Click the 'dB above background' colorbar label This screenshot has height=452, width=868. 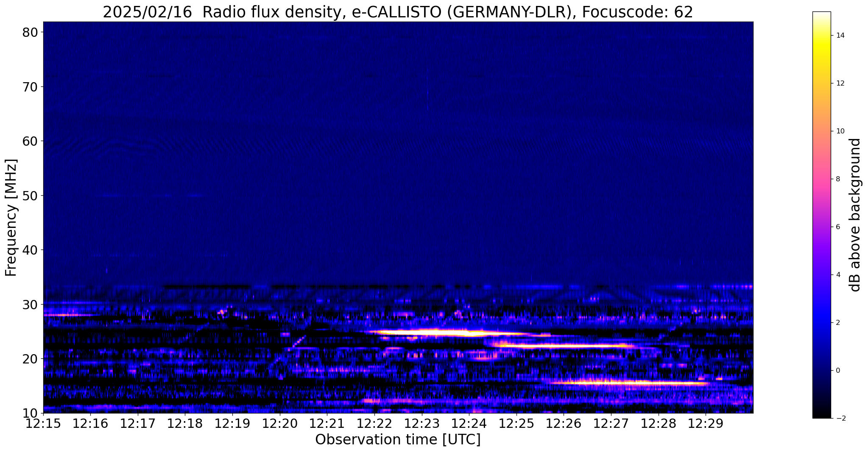point(855,215)
